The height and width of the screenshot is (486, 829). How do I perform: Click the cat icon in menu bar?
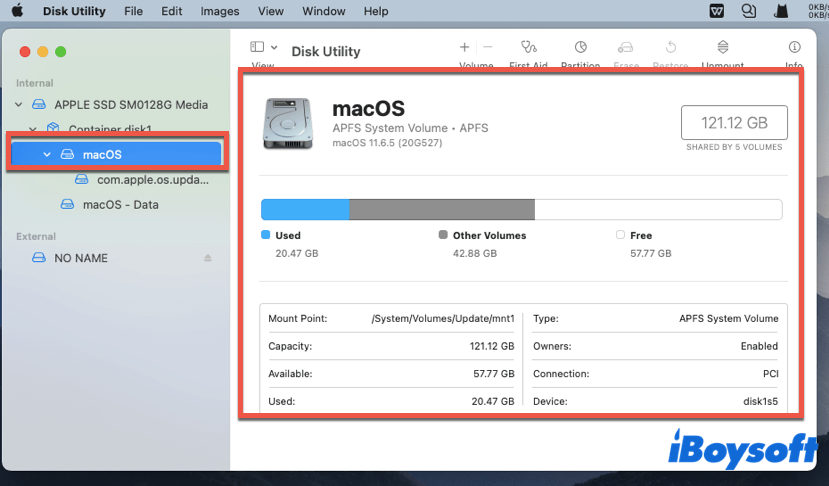[780, 11]
